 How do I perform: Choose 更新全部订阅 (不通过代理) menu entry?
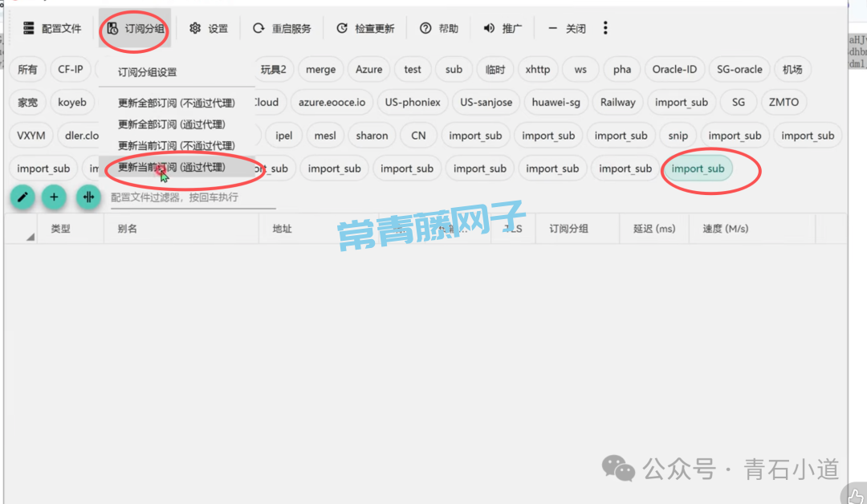176,103
